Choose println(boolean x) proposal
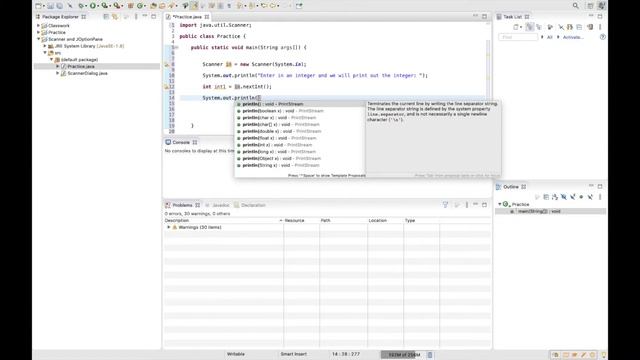Viewport: 640px width, 360px height. 300,111
